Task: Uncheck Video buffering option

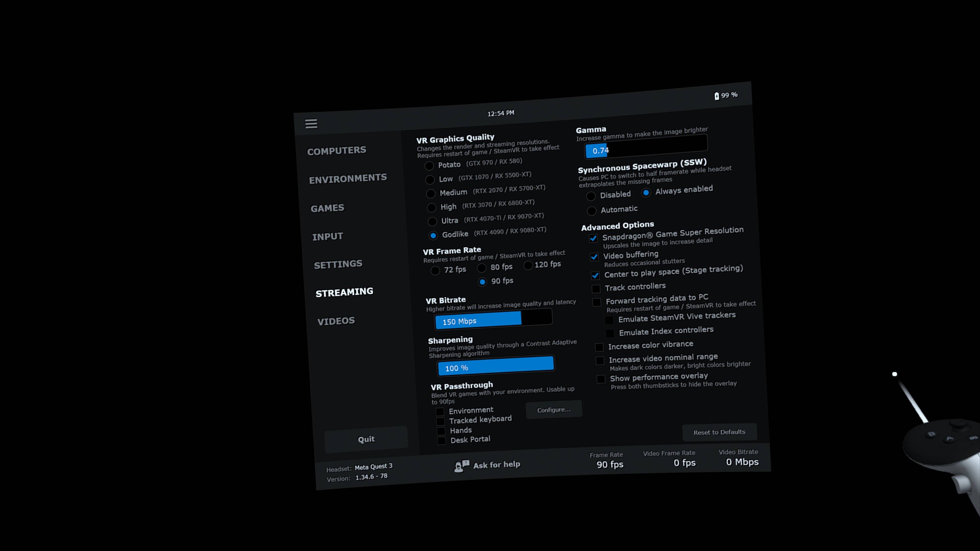Action: 594,257
